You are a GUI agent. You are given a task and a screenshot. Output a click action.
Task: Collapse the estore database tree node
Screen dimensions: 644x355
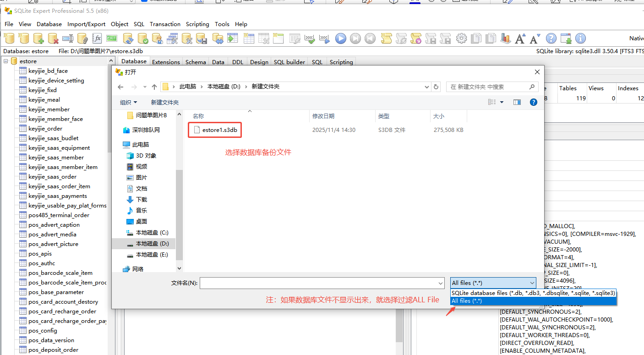click(x=6, y=61)
